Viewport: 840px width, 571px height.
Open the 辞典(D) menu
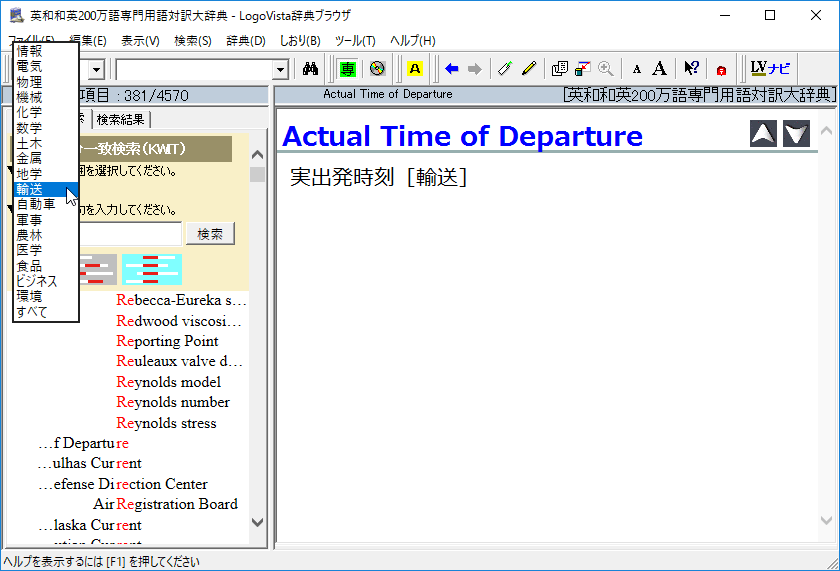click(245, 41)
